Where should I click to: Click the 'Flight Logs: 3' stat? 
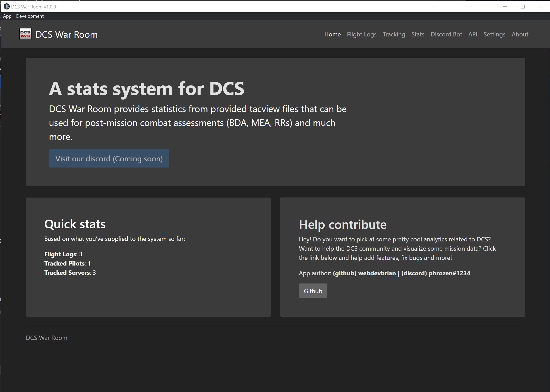click(63, 254)
